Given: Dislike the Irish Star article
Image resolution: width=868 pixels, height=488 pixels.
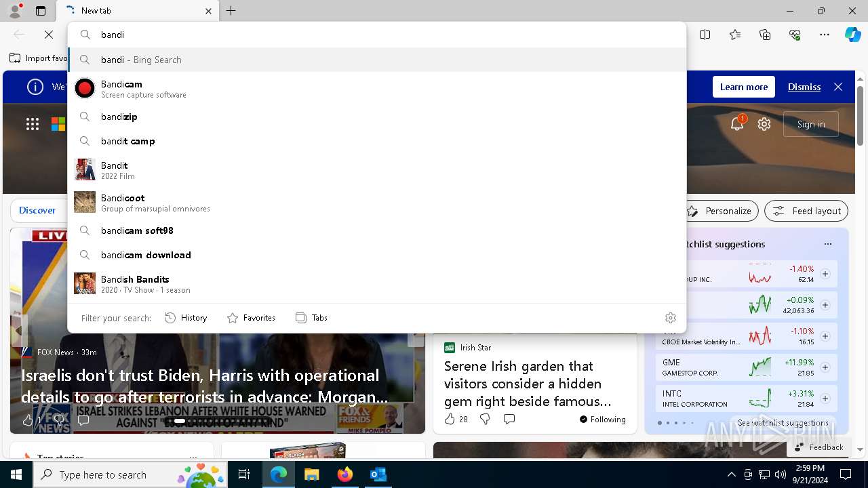Looking at the screenshot, I should pyautogui.click(x=484, y=419).
